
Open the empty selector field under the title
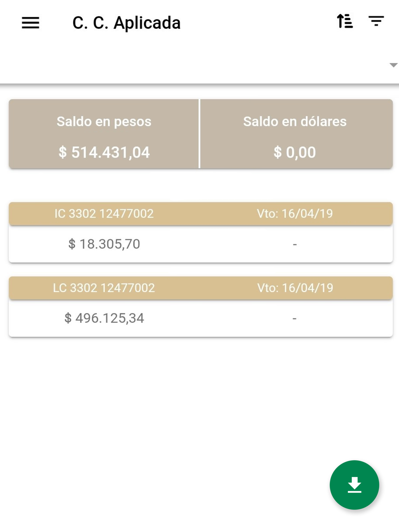199,65
